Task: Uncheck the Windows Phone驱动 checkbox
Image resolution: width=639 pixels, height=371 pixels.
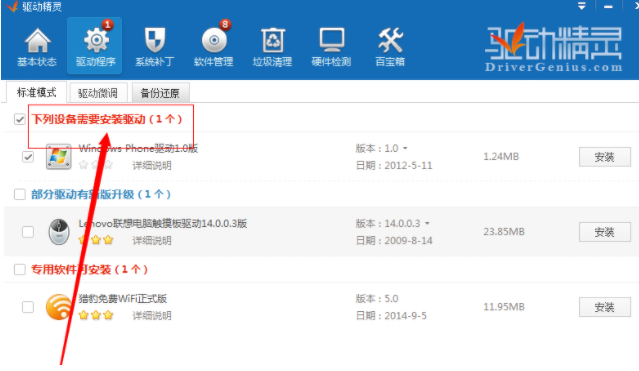Action: coord(28,157)
